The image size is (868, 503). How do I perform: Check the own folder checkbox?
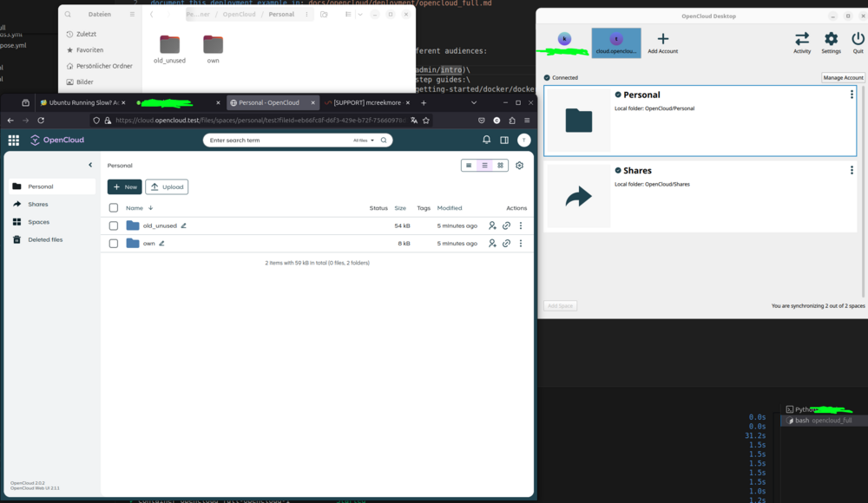[x=114, y=244]
